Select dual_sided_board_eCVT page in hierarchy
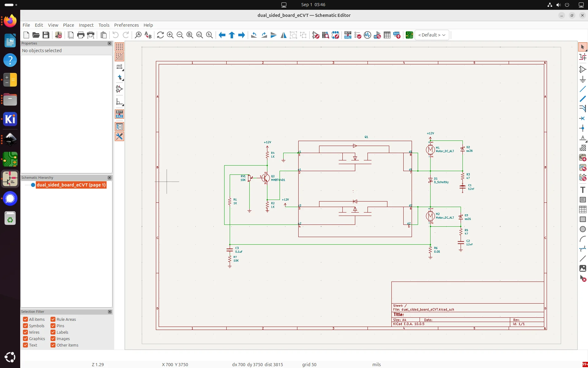The width and height of the screenshot is (588, 368). coord(71,185)
